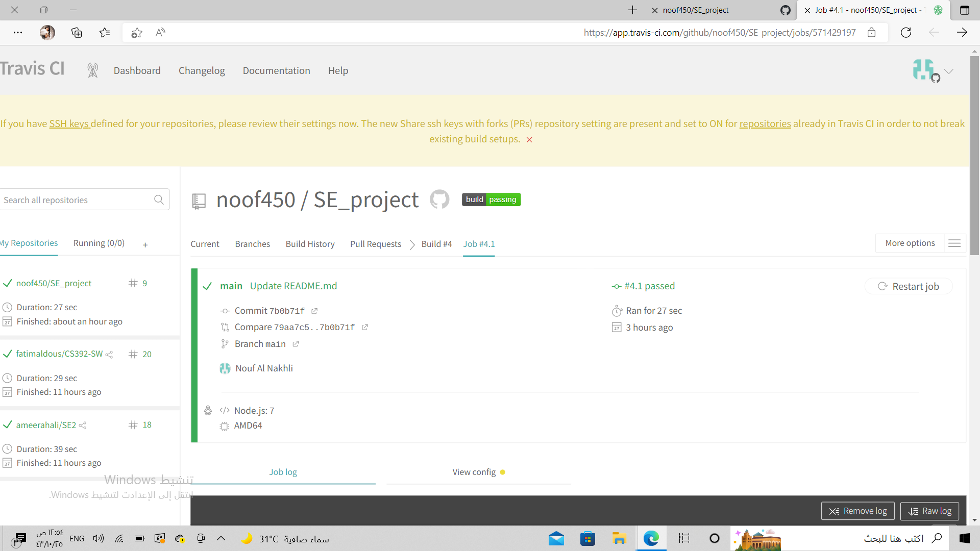Click the build passing badge
The width and height of the screenshot is (980, 551).
pyautogui.click(x=491, y=199)
